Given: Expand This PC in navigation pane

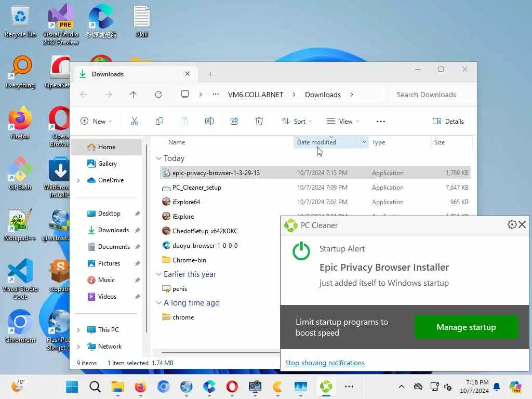Looking at the screenshot, I should point(78,330).
